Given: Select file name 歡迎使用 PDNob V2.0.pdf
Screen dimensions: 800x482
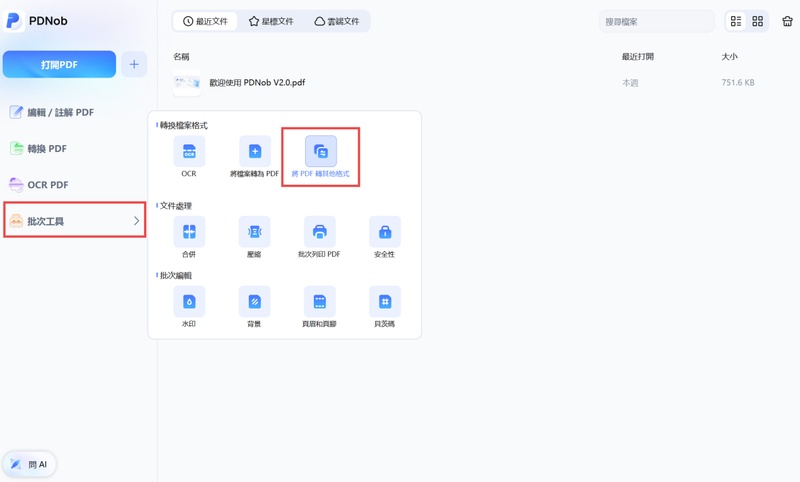Looking at the screenshot, I should tap(257, 83).
